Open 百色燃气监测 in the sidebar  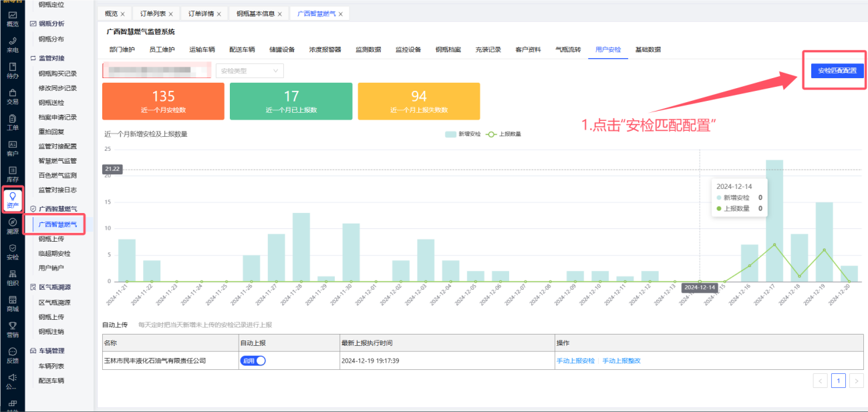(x=57, y=176)
